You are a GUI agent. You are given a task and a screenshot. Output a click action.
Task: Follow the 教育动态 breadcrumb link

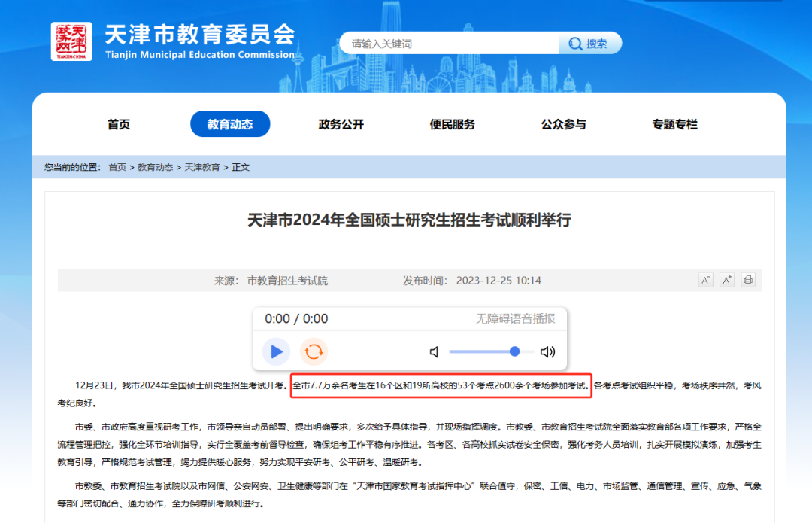coord(156,167)
